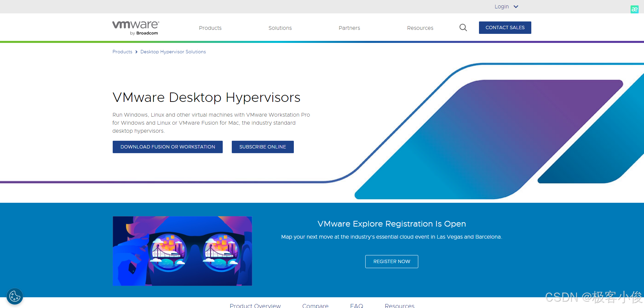Open the Resources menu in header
The image size is (644, 308).
click(x=420, y=28)
